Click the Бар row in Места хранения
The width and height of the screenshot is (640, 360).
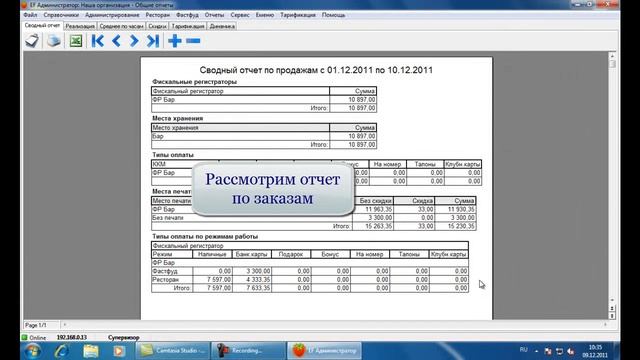pos(264,136)
